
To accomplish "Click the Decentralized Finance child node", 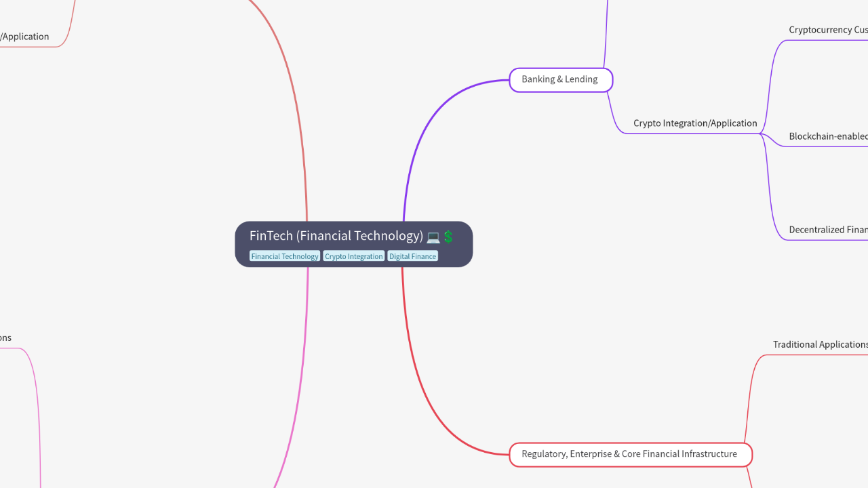I will (x=828, y=230).
